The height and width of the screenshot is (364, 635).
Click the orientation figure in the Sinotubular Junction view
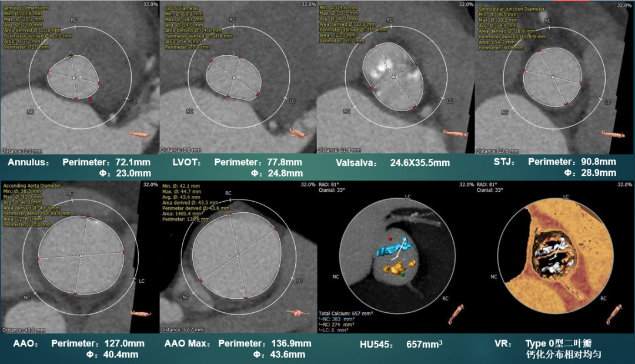click(615, 133)
